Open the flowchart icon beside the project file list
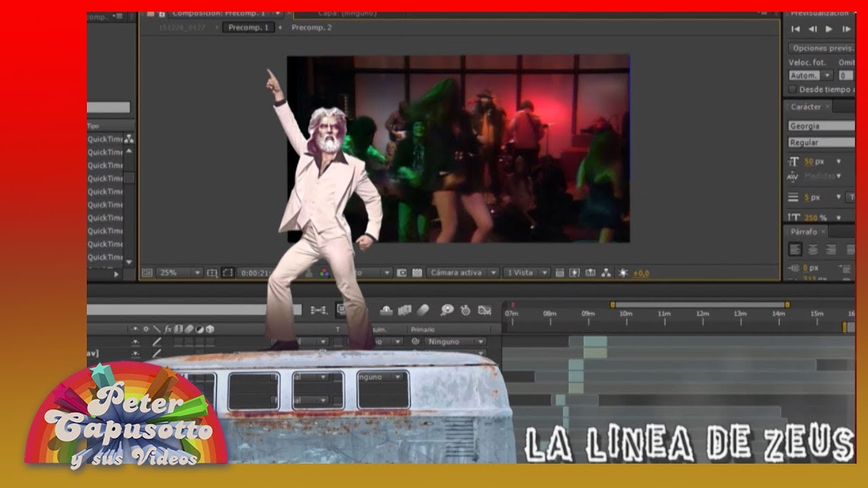Screen dimensions: 868x488 coord(128,139)
